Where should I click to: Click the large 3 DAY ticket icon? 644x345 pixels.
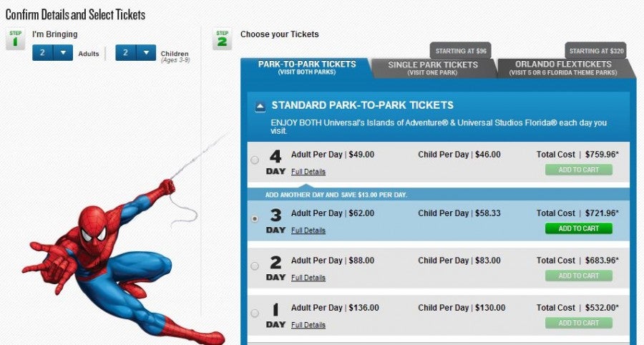click(x=275, y=220)
